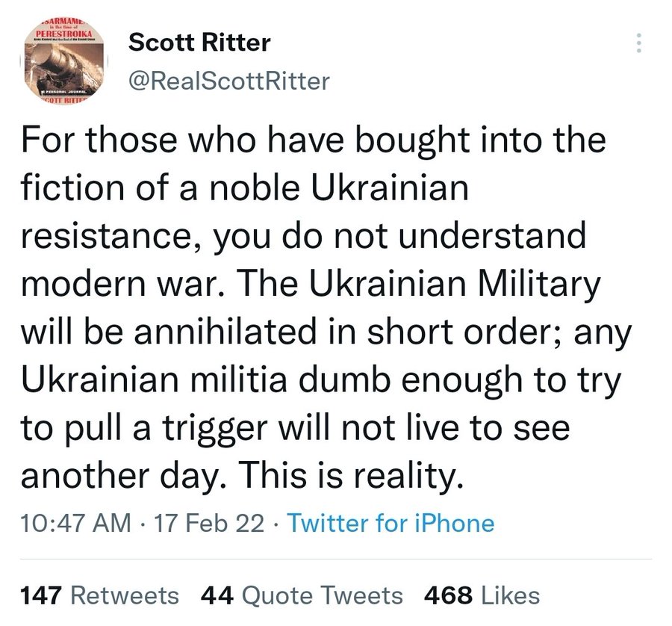Show the 44 Quote Tweets

tap(302, 596)
